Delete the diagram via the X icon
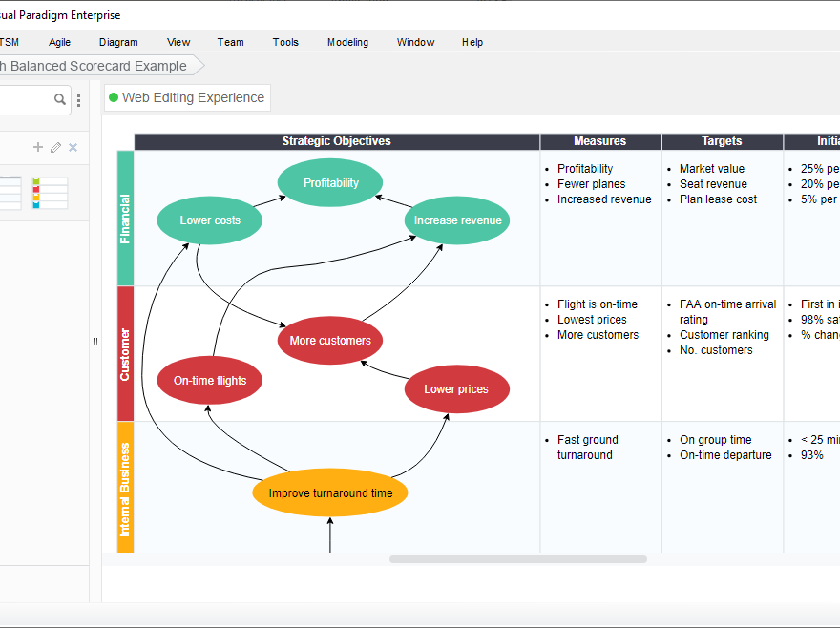Viewport: 840px width, 628px height. coord(72,147)
